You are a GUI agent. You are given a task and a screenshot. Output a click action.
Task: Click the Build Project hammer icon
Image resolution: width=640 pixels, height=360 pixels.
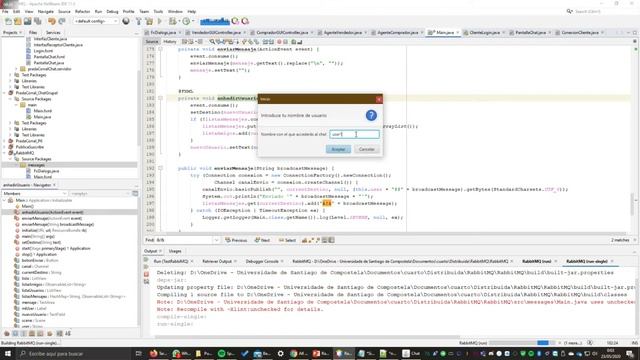click(139, 21)
